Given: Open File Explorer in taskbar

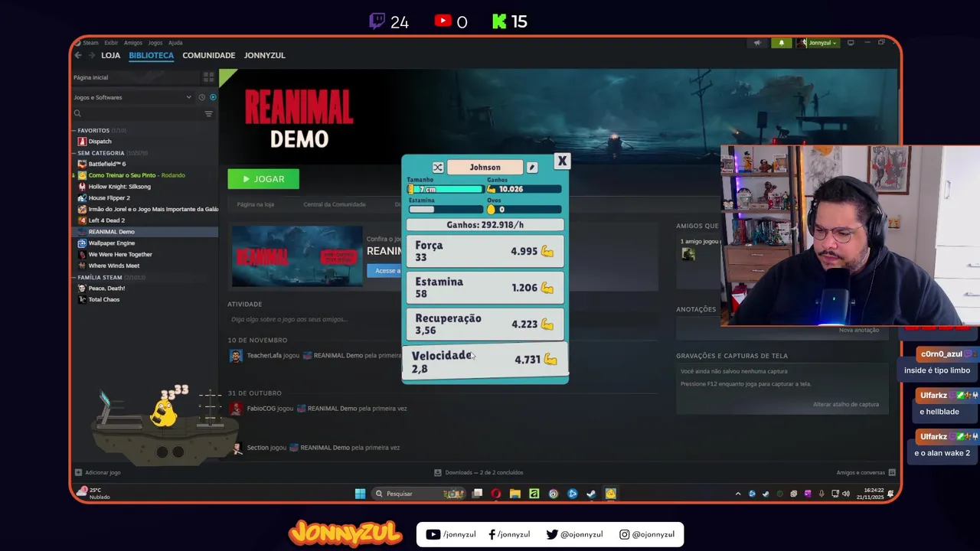Looking at the screenshot, I should click(x=515, y=494).
